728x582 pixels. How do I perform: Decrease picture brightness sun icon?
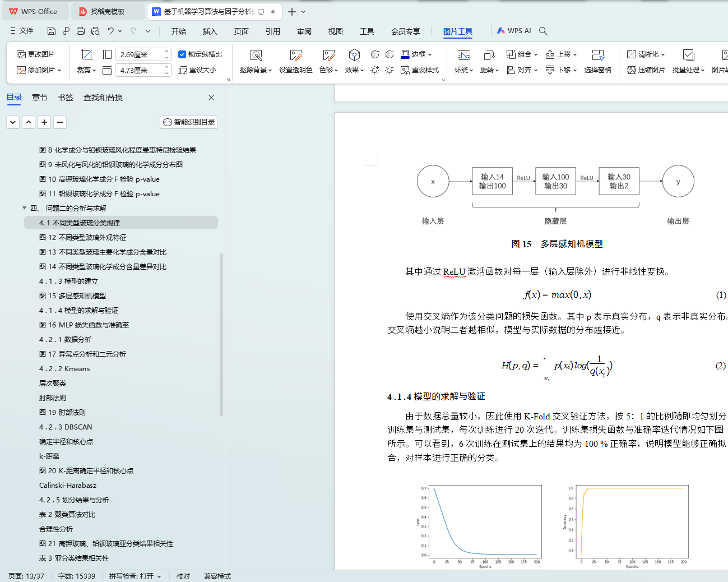click(x=389, y=70)
